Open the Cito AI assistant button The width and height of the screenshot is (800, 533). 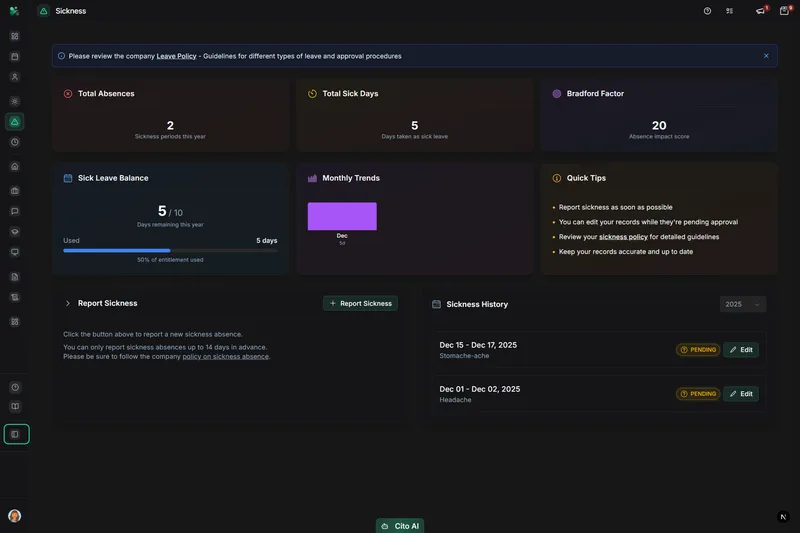(400, 526)
